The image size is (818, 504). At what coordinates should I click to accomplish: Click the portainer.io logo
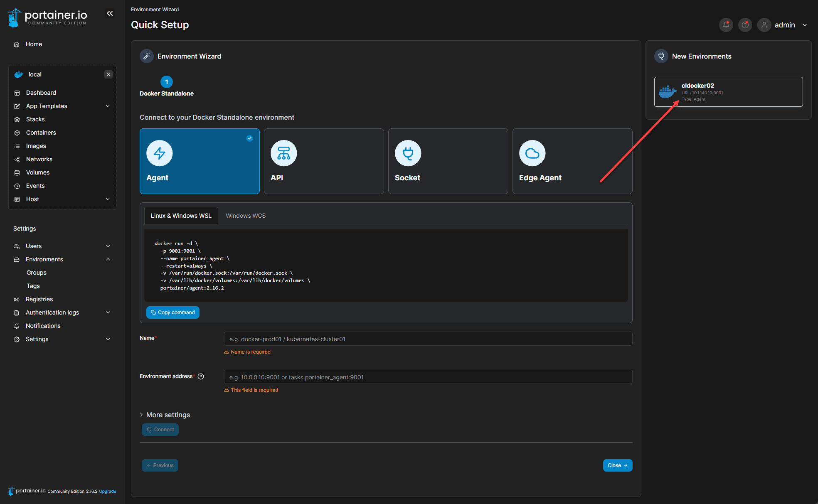47,17
